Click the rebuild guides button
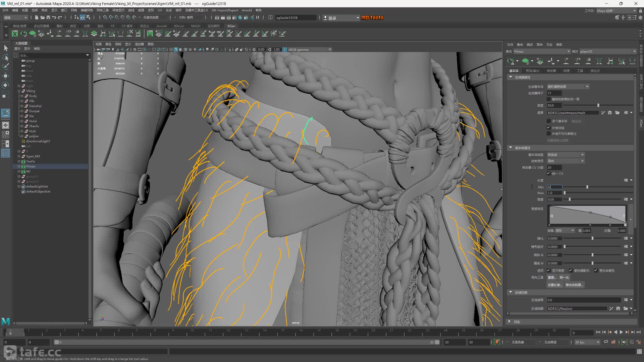This screenshot has height=362, width=644. (552, 278)
